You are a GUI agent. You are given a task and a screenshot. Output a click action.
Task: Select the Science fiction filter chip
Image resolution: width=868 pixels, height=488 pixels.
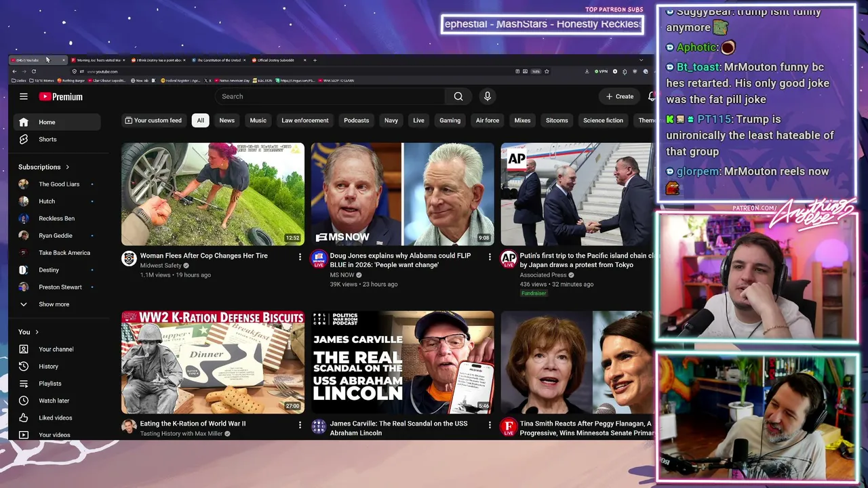(603, 121)
